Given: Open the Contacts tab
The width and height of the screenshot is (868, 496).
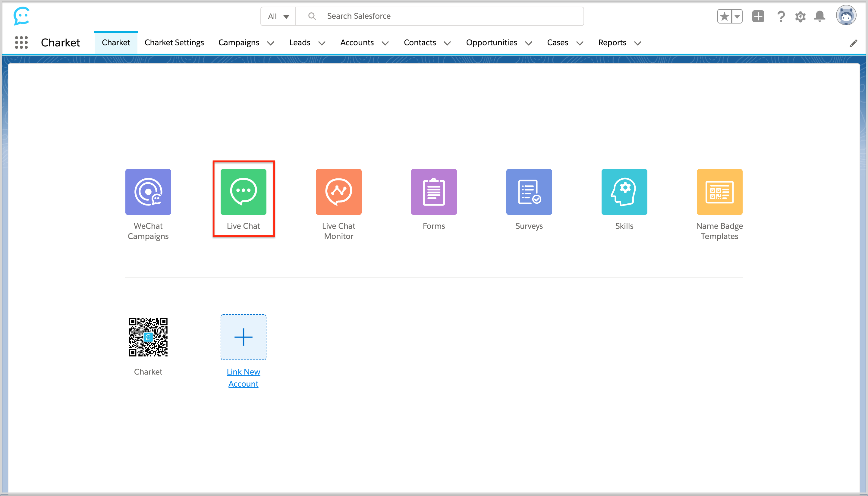Looking at the screenshot, I should point(420,42).
